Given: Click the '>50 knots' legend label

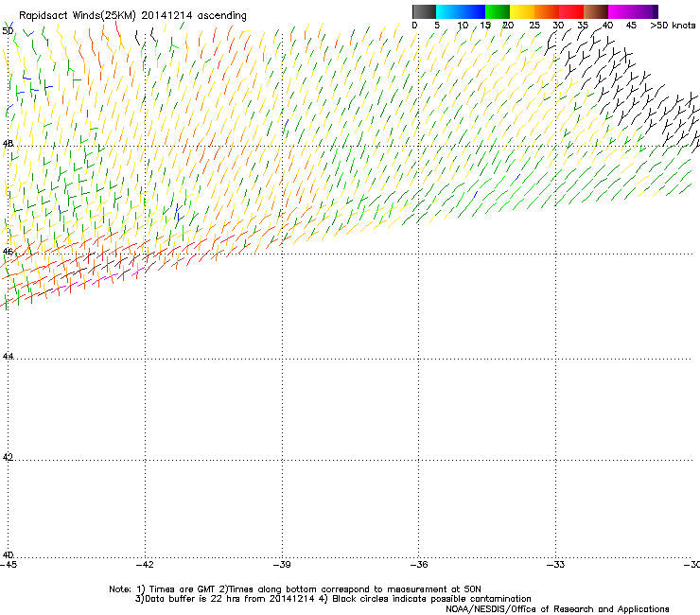Looking at the screenshot, I should coord(673,26).
